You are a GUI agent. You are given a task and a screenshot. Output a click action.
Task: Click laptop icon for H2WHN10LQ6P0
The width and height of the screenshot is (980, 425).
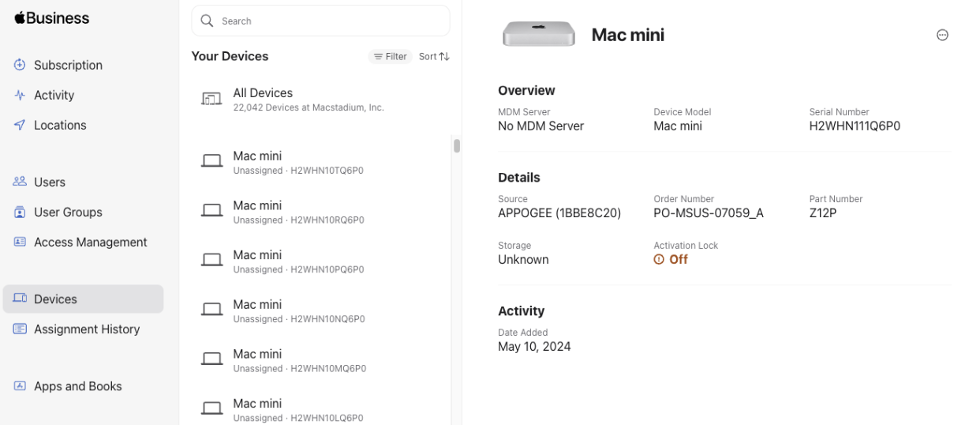click(211, 408)
